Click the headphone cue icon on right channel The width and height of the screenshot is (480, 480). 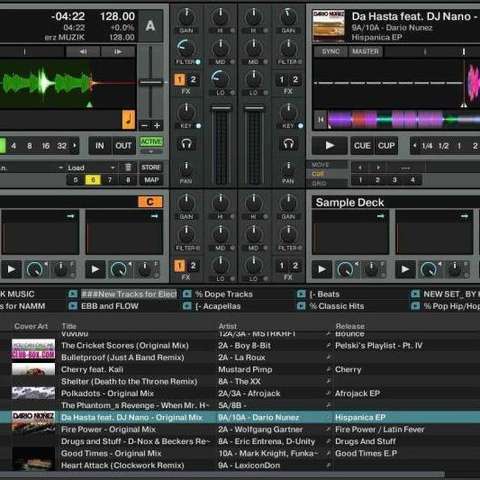pos(288,144)
